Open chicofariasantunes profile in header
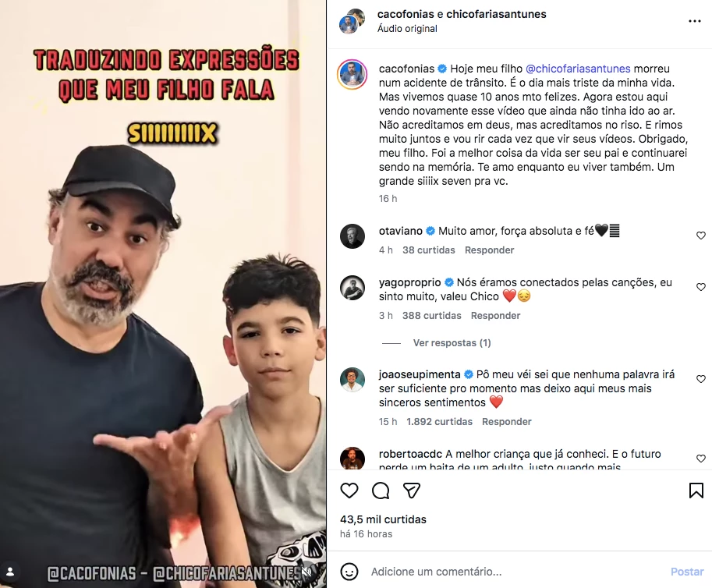The height and width of the screenshot is (588, 712). click(x=496, y=14)
